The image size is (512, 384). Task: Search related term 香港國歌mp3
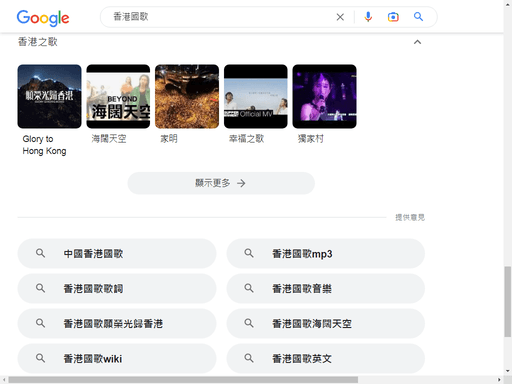point(326,254)
